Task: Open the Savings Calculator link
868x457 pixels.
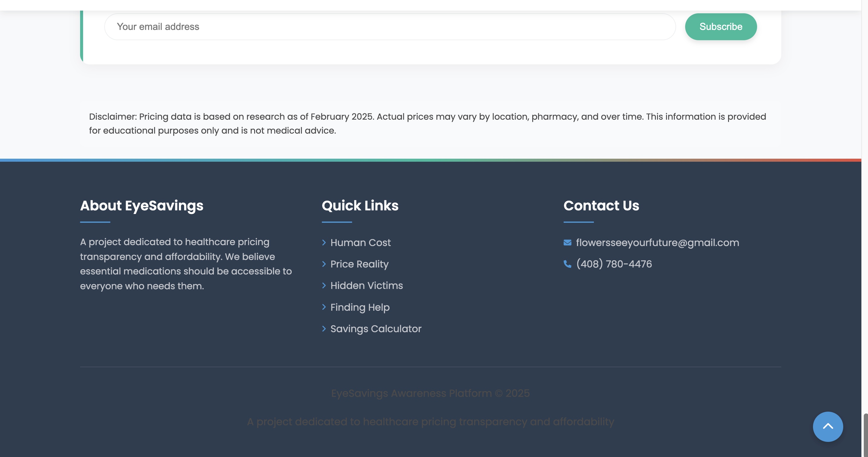Action: coord(376,329)
